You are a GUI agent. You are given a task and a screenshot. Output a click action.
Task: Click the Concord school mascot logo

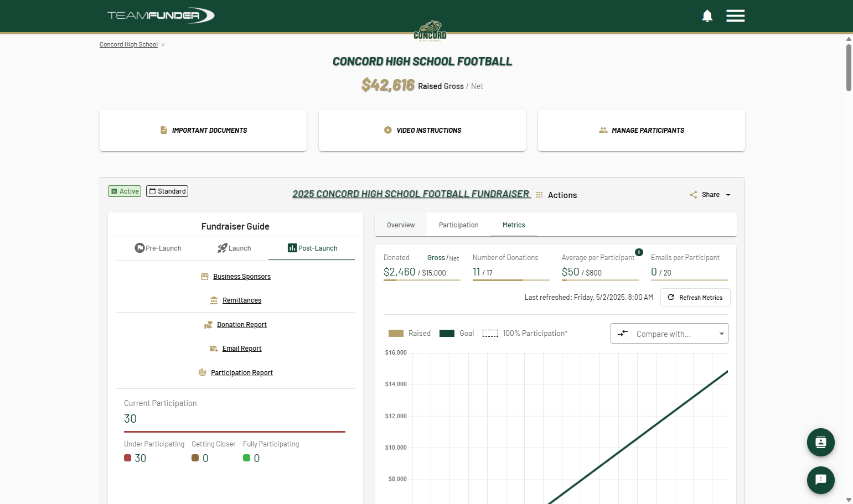click(430, 31)
